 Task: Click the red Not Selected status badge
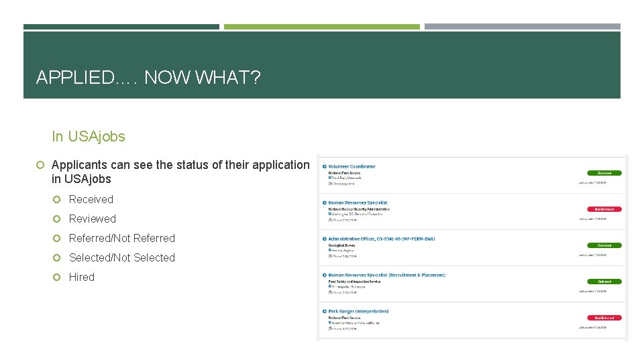(604, 318)
